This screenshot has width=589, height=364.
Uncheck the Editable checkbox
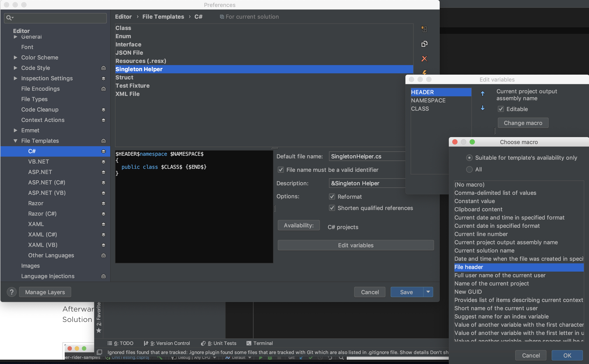click(501, 109)
